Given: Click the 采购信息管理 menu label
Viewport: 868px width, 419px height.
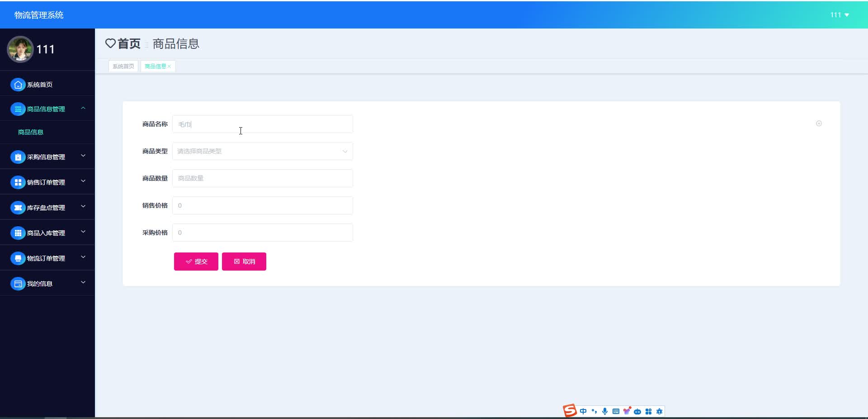Looking at the screenshot, I should tap(46, 157).
